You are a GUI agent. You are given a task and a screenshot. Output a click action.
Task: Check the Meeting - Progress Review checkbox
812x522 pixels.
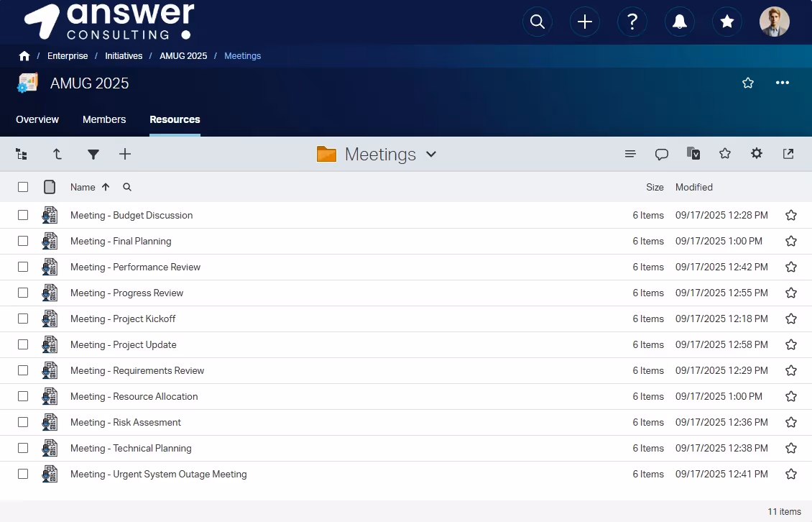point(23,293)
